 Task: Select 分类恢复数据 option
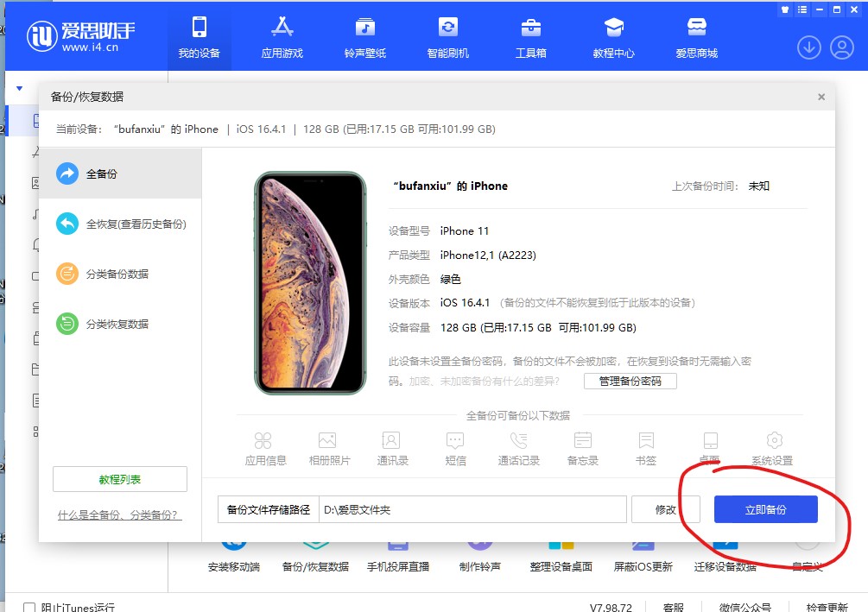[x=120, y=324]
